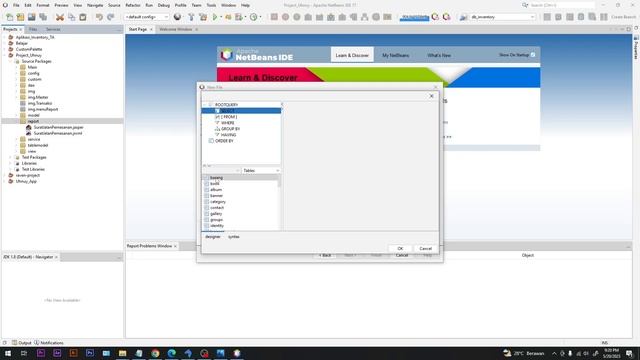Image resolution: width=640 pixels, height=360 pixels.
Task: Open the Tables type dropdown in query dialog
Action: click(261, 171)
